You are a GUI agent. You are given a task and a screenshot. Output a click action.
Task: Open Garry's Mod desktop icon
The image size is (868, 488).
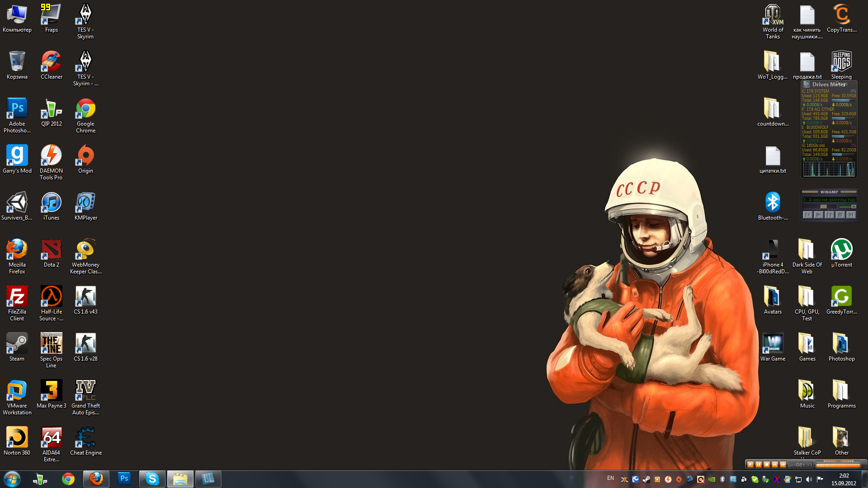coord(17,160)
